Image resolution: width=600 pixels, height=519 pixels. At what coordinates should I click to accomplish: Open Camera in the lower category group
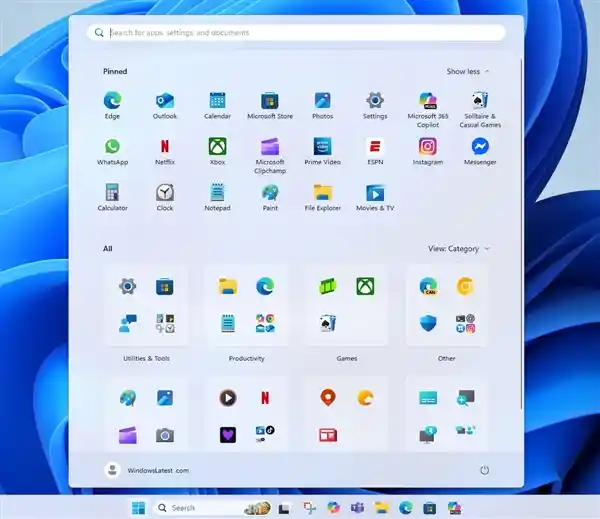point(165,435)
